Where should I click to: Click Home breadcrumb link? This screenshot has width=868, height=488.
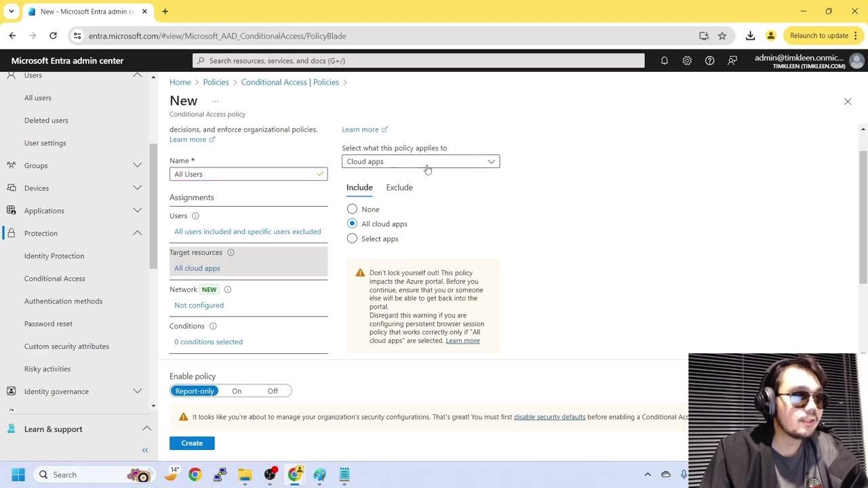(180, 82)
